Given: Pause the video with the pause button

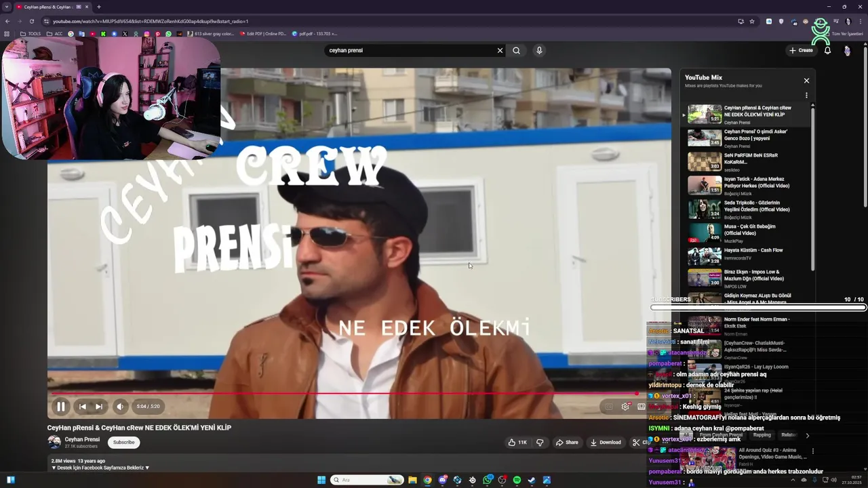Looking at the screenshot, I should tap(60, 407).
